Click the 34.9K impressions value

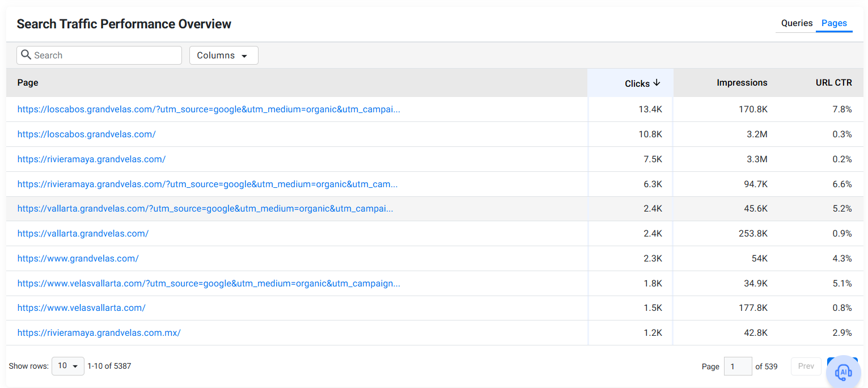coord(755,284)
